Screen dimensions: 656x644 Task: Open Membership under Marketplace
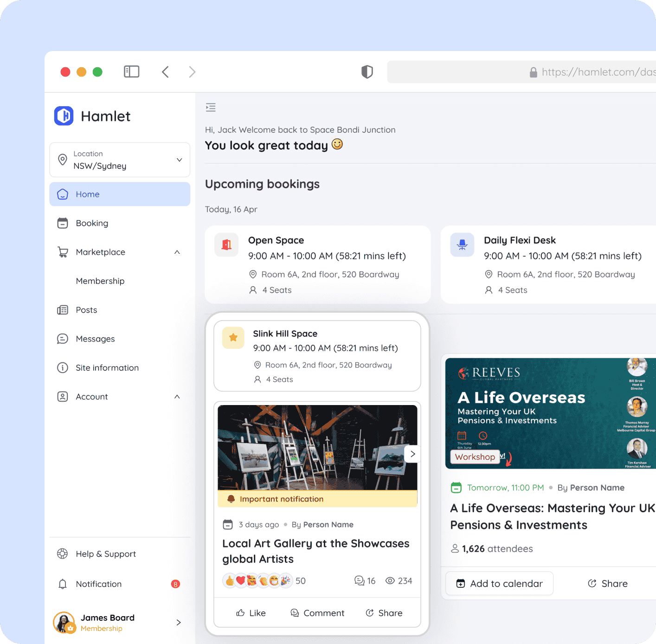[x=100, y=281]
